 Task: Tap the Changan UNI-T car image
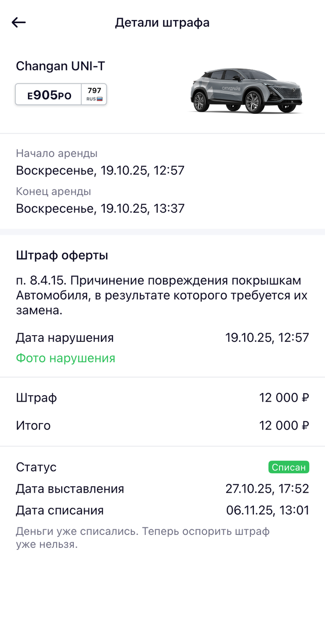[247, 90]
